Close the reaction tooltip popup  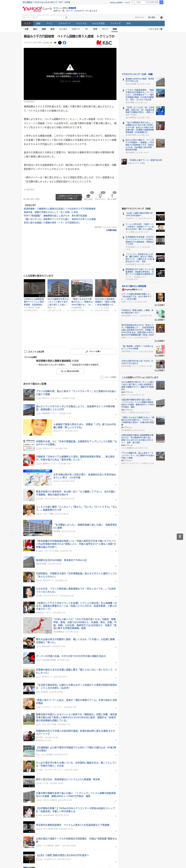click(x=80, y=195)
